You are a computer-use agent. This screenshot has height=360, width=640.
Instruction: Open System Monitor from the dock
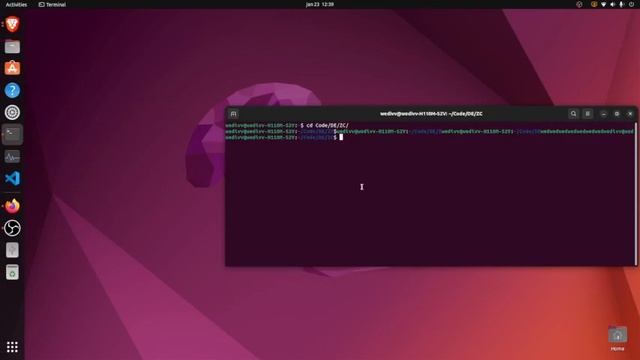(x=12, y=156)
